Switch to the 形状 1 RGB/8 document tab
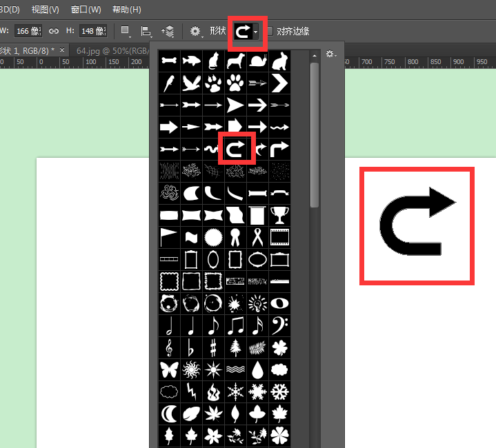Screen dimensions: 496x448 click(x=27, y=50)
